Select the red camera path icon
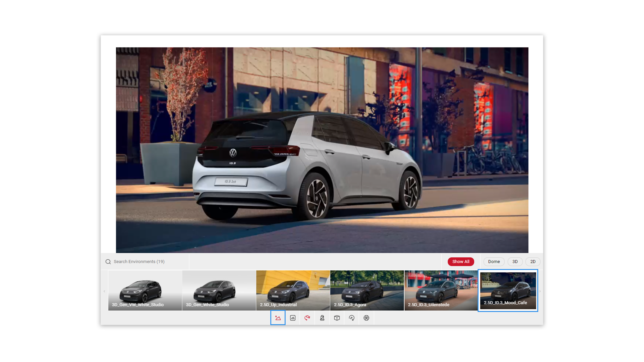This screenshot has height=362, width=644. (307, 318)
